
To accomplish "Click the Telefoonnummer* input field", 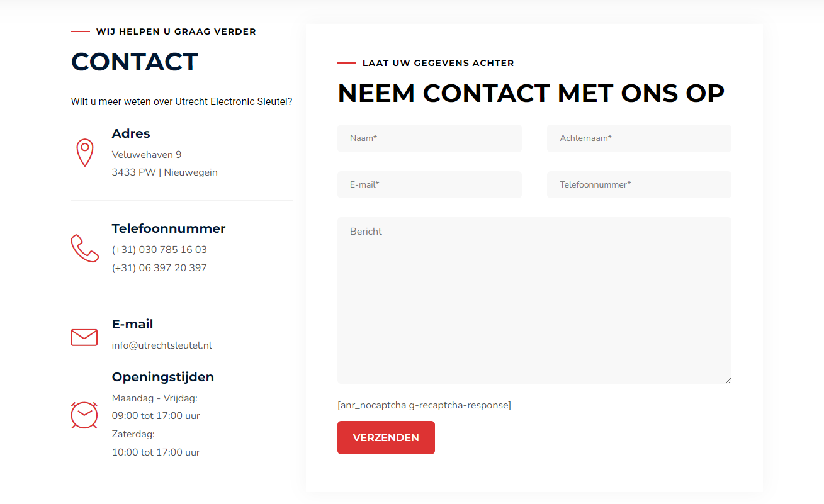I will tap(639, 185).
